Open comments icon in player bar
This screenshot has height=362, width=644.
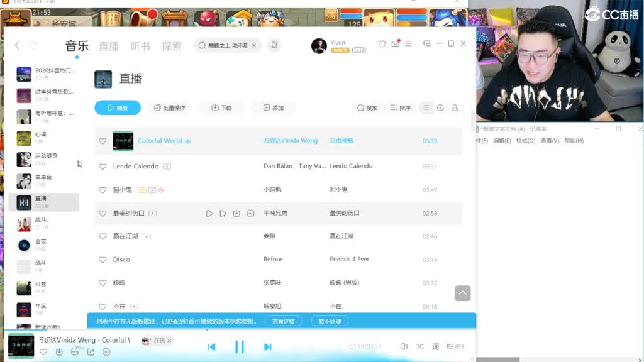pos(75,351)
